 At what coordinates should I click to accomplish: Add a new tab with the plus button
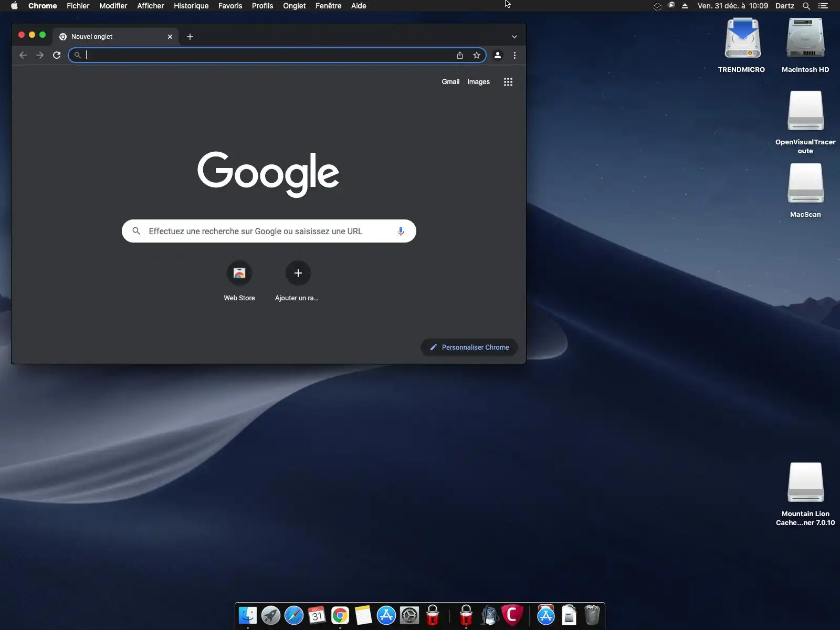190,37
